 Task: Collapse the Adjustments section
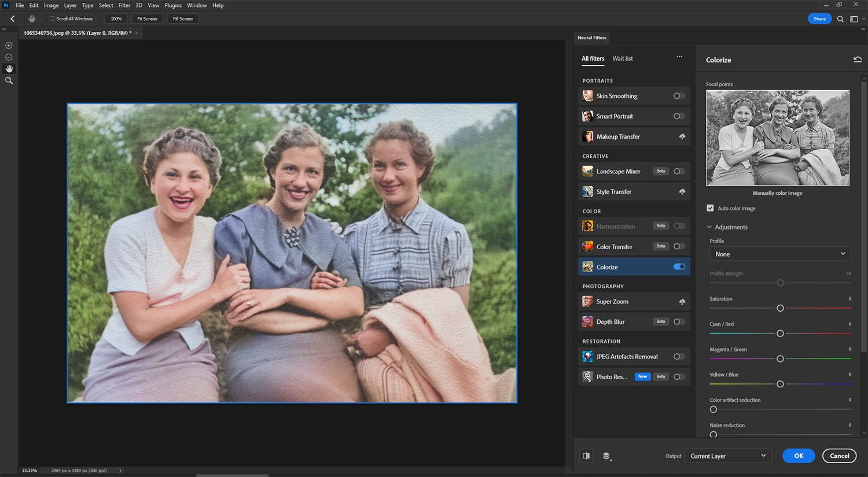[x=709, y=227]
